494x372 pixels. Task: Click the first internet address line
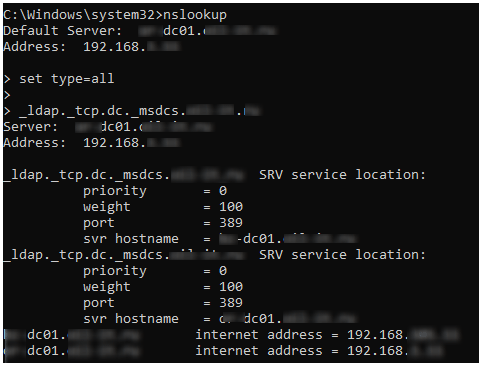231,335
